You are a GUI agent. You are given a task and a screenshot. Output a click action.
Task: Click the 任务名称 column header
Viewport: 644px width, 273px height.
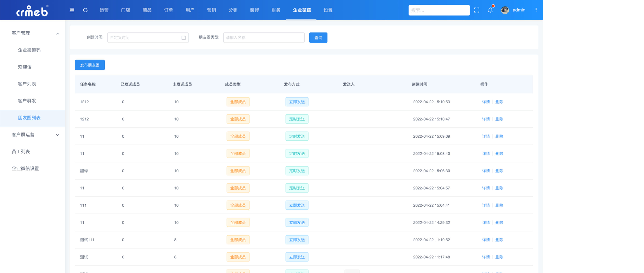click(x=88, y=84)
